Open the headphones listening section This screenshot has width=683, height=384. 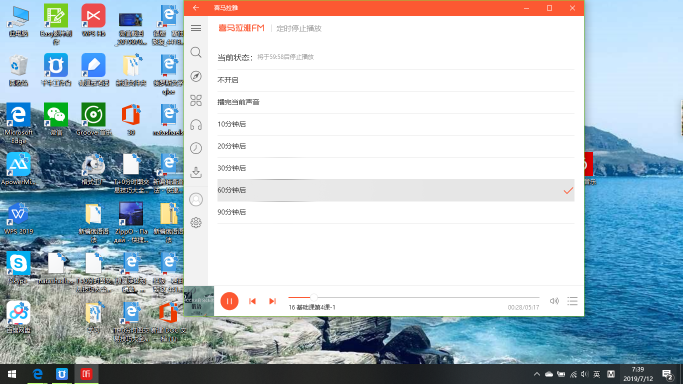coord(196,125)
